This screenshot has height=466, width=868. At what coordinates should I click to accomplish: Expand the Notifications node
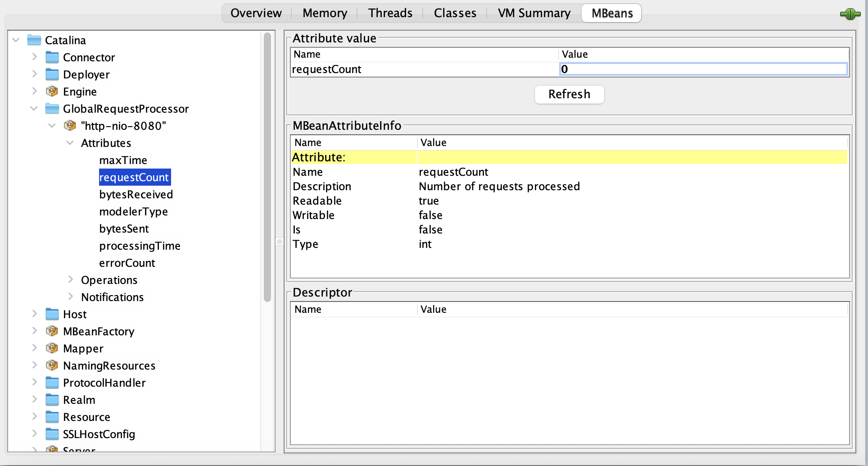click(x=71, y=297)
